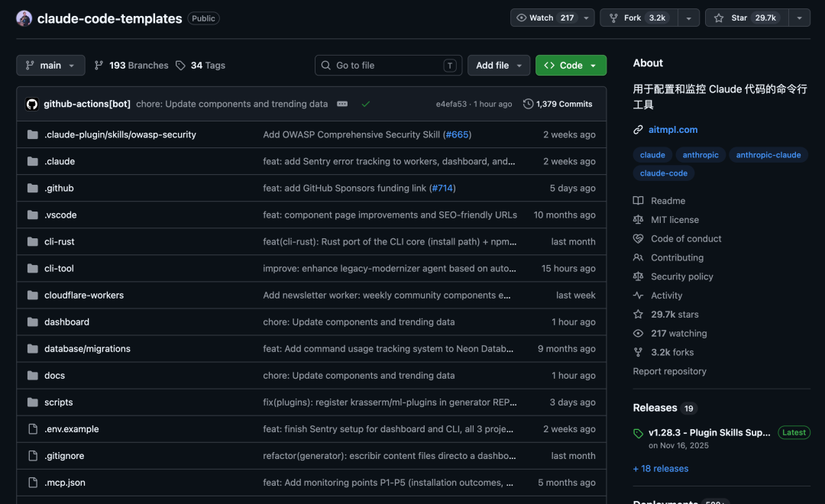825x504 pixels.
Task: Click the github-actions bot avatar icon
Action: coord(32,104)
